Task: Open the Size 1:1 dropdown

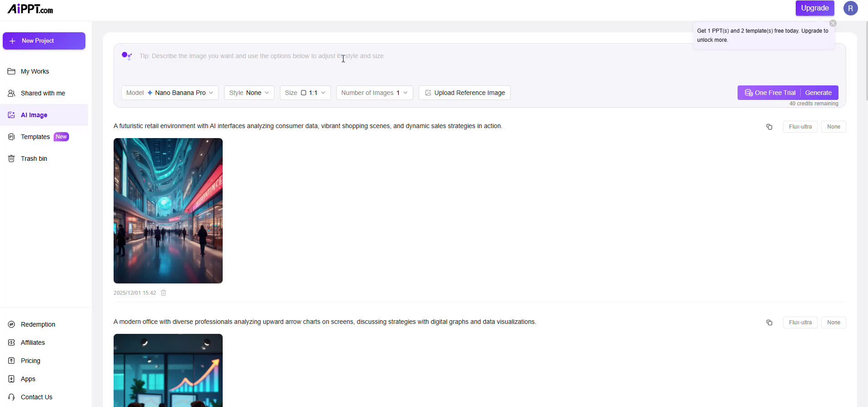Action: (x=305, y=93)
